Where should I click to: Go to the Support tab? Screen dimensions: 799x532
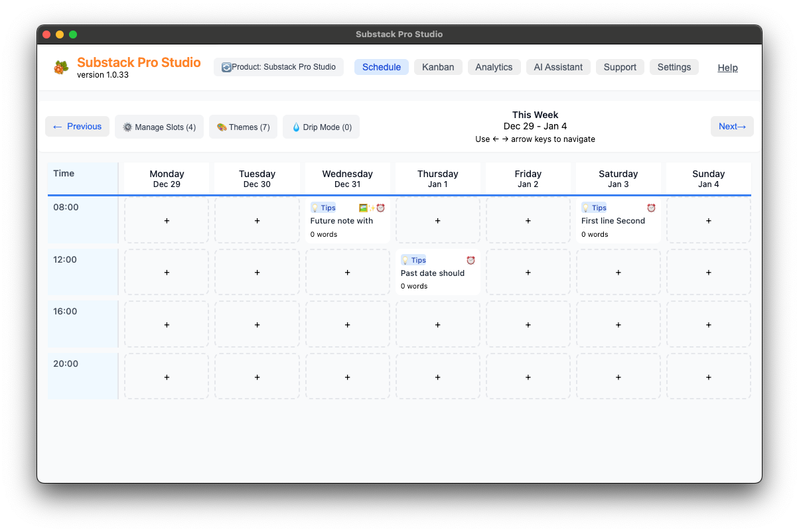pos(620,67)
